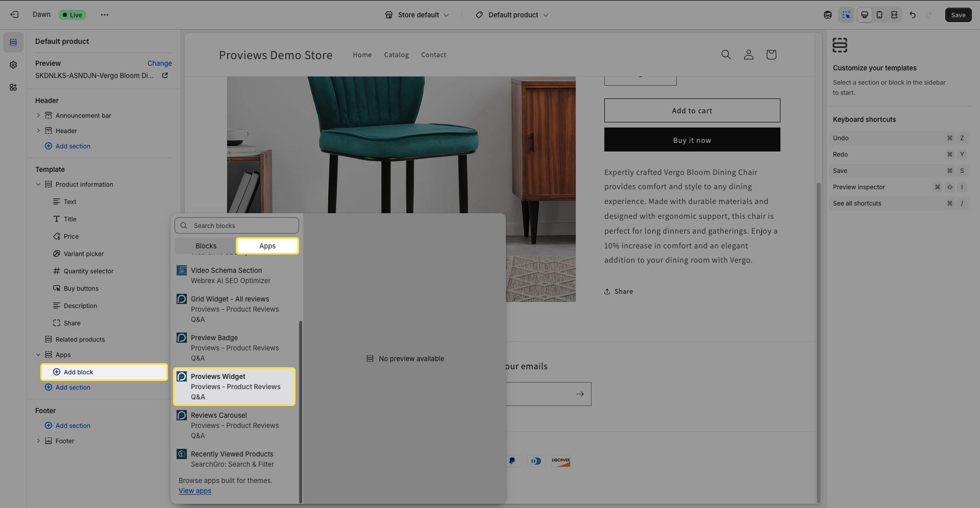The image size is (980, 508).
Task: Switch to the Blocks tab
Action: [206, 246]
